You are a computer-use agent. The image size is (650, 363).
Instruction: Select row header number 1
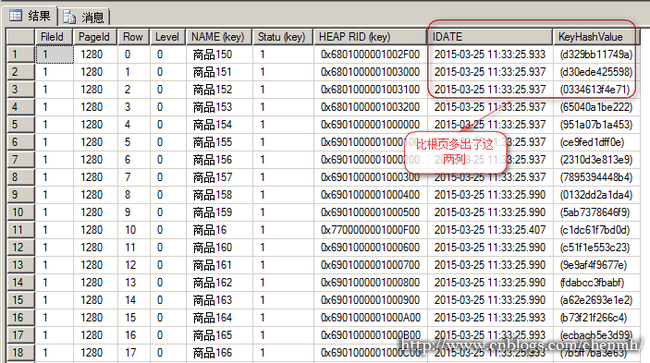tap(20, 54)
